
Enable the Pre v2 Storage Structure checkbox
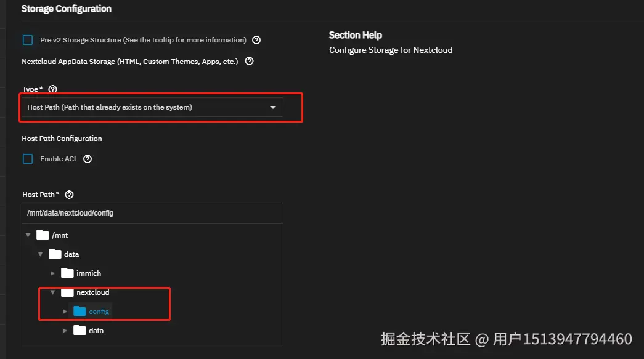pyautogui.click(x=28, y=40)
